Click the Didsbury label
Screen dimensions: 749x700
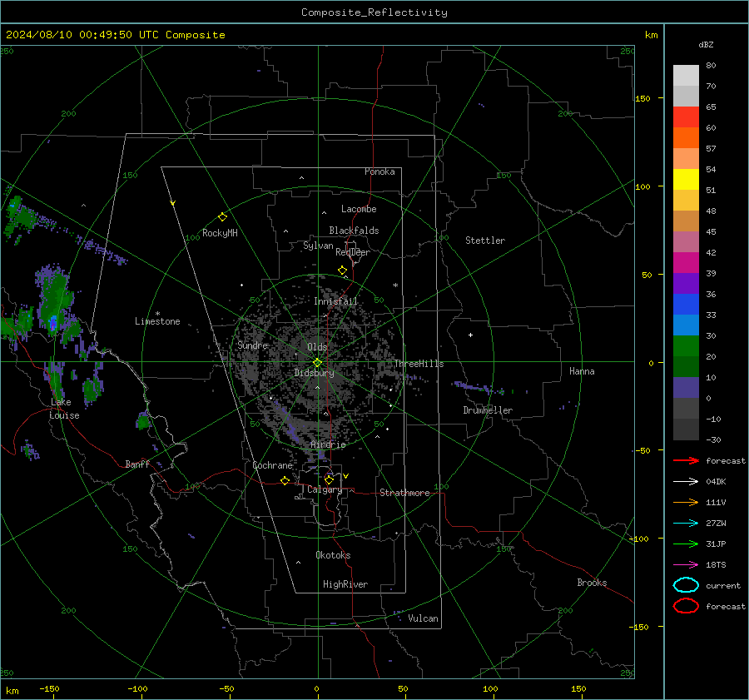tap(314, 373)
